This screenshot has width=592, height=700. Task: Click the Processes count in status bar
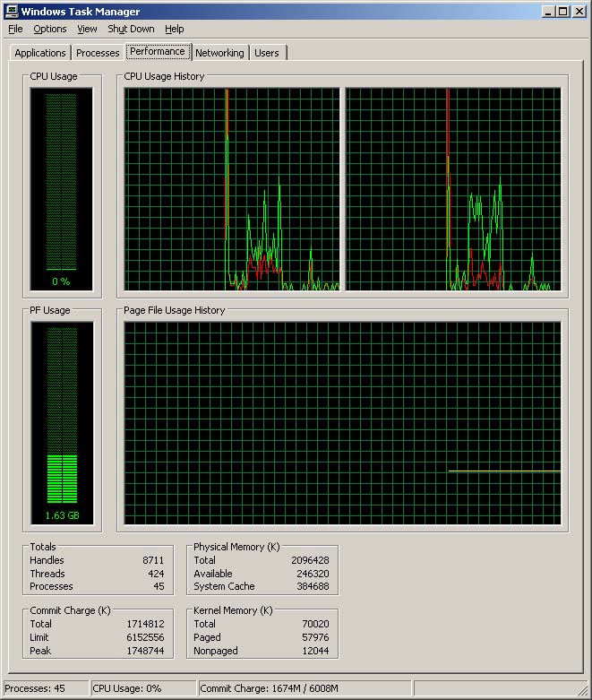(x=45, y=689)
